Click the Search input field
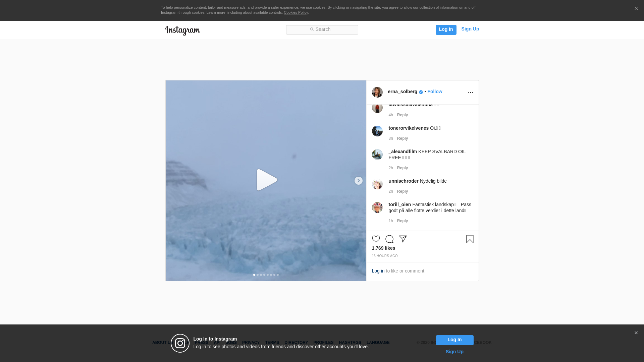 322,30
